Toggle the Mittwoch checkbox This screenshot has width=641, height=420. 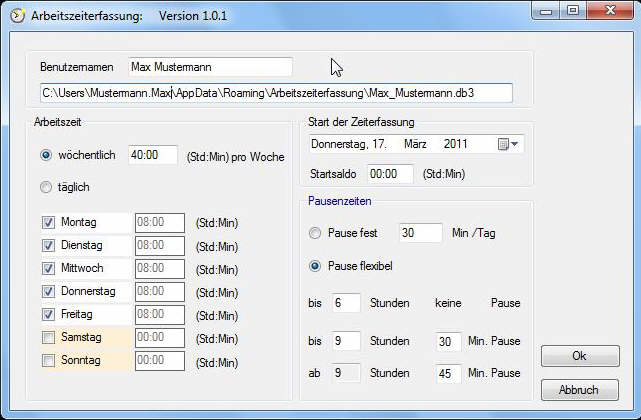(x=48, y=268)
